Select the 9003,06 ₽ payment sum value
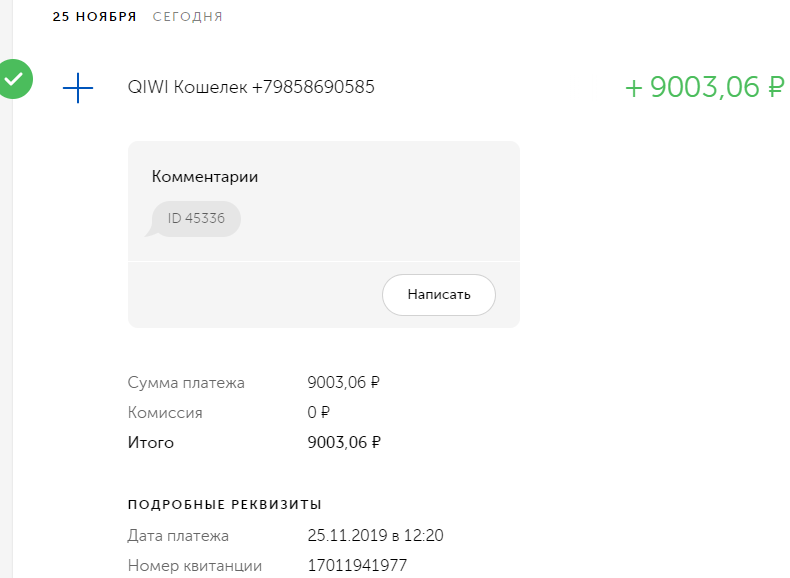Screen dimensions: 790x578 point(344,382)
